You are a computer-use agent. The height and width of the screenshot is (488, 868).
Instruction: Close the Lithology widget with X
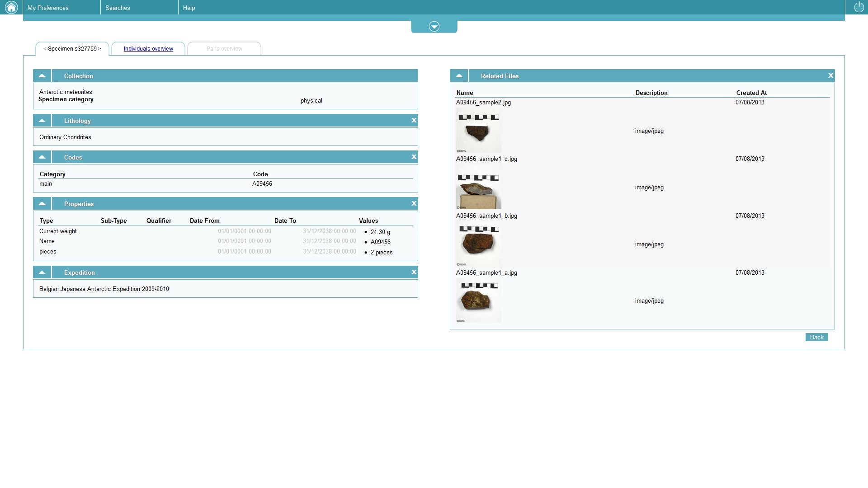coord(414,120)
